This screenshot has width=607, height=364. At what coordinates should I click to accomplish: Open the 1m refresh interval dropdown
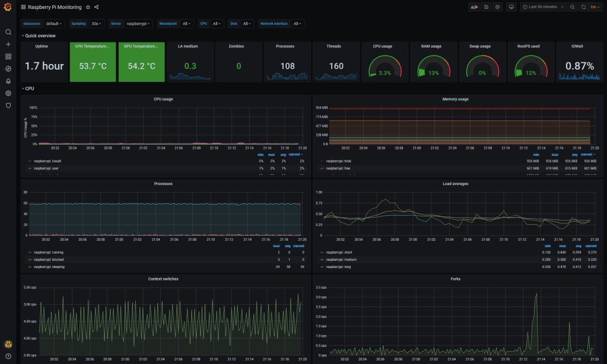[x=595, y=7]
